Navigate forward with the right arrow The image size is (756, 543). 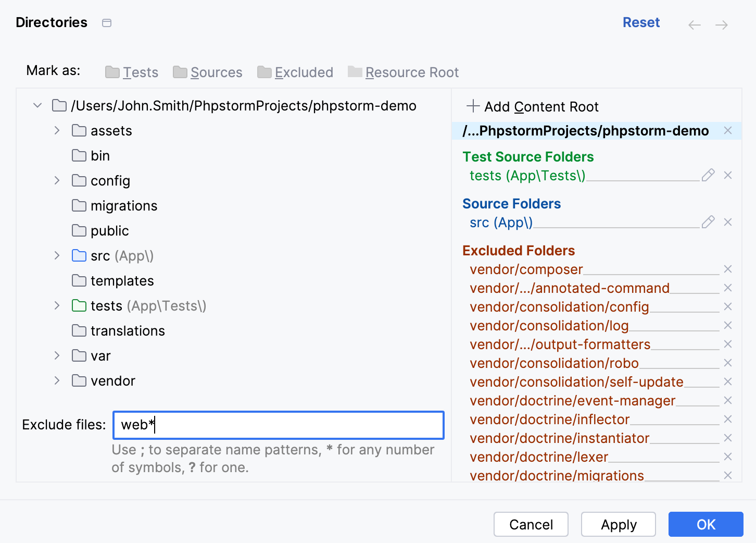coord(721,24)
